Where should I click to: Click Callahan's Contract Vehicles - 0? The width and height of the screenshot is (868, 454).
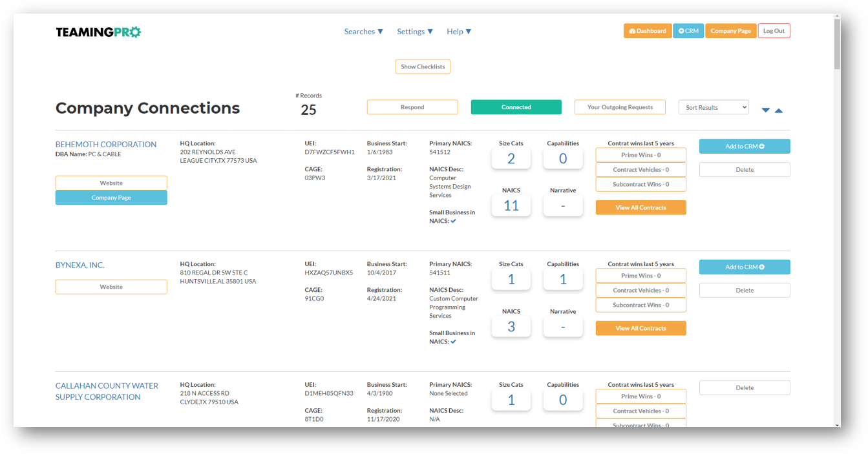coord(640,411)
